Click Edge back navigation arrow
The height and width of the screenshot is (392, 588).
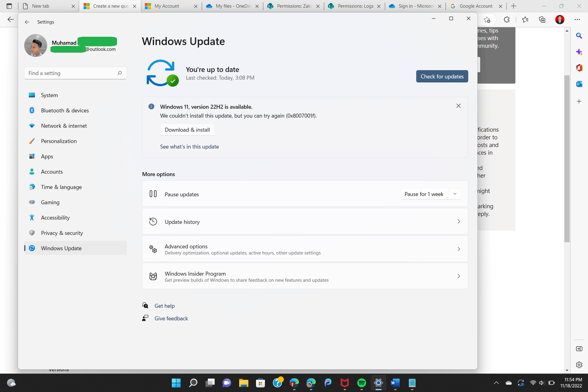(x=10, y=20)
